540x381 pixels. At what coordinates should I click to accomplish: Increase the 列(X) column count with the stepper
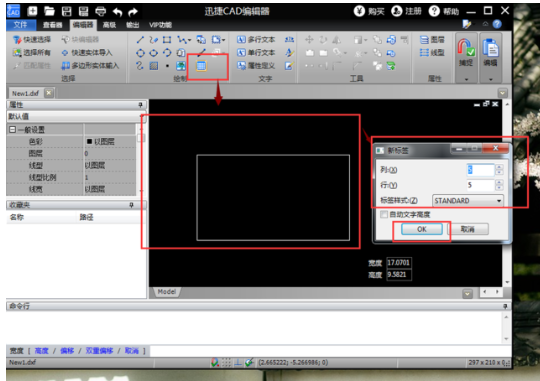coord(499,167)
